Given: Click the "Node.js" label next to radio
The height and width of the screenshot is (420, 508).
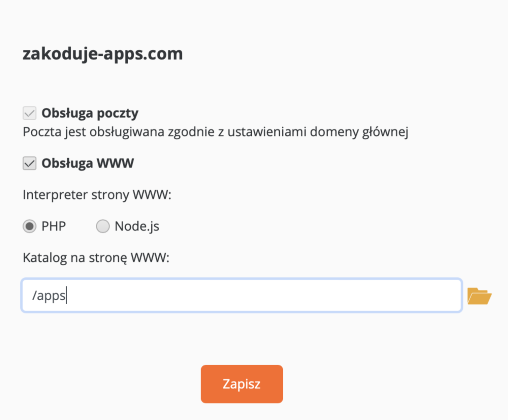Looking at the screenshot, I should 137,226.
